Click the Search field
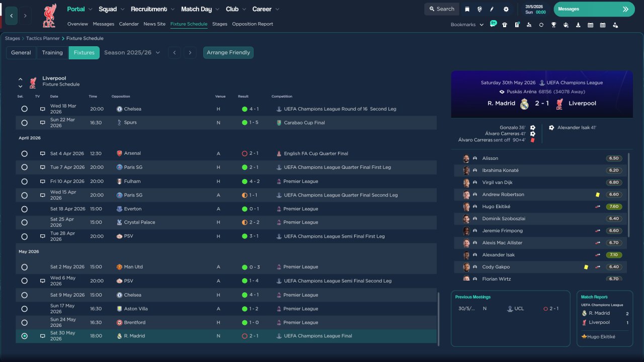This screenshot has width=644, height=362. pyautogui.click(x=441, y=9)
